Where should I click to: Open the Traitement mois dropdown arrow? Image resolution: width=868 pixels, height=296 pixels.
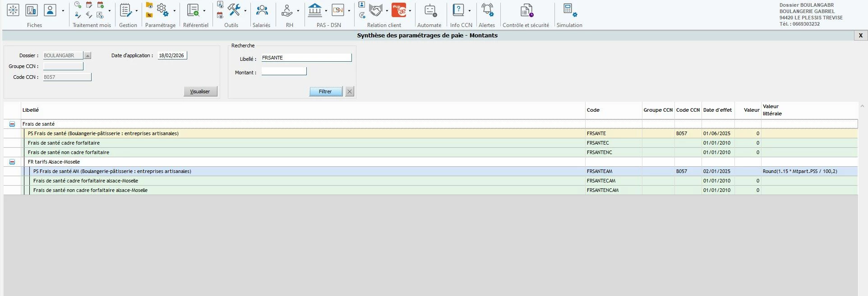click(110, 11)
